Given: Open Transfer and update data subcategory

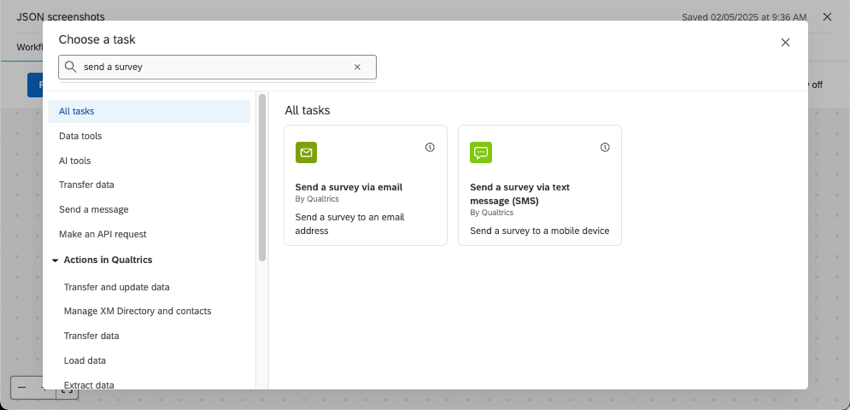Looking at the screenshot, I should (x=116, y=287).
